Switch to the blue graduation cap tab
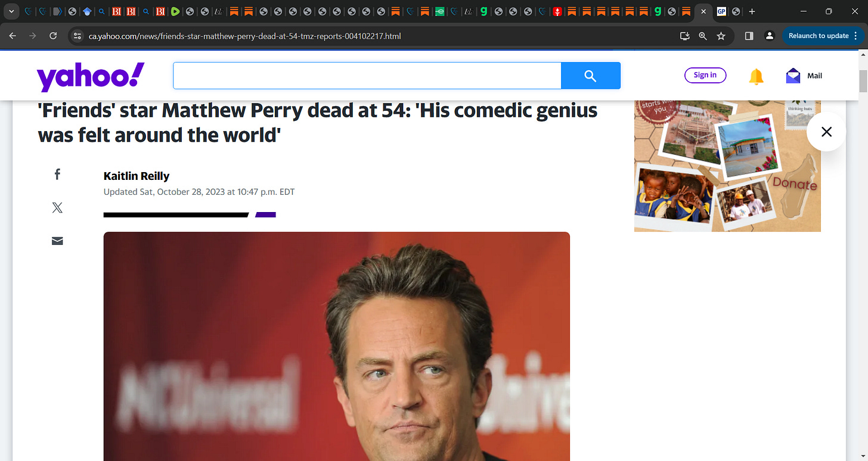The height and width of the screenshot is (461, 868). (87, 11)
